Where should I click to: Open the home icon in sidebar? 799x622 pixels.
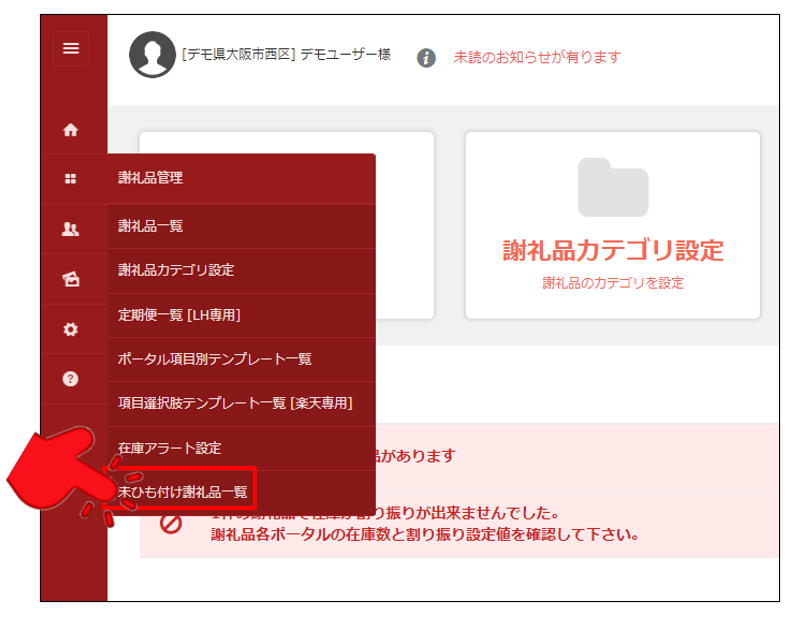pyautogui.click(x=70, y=129)
